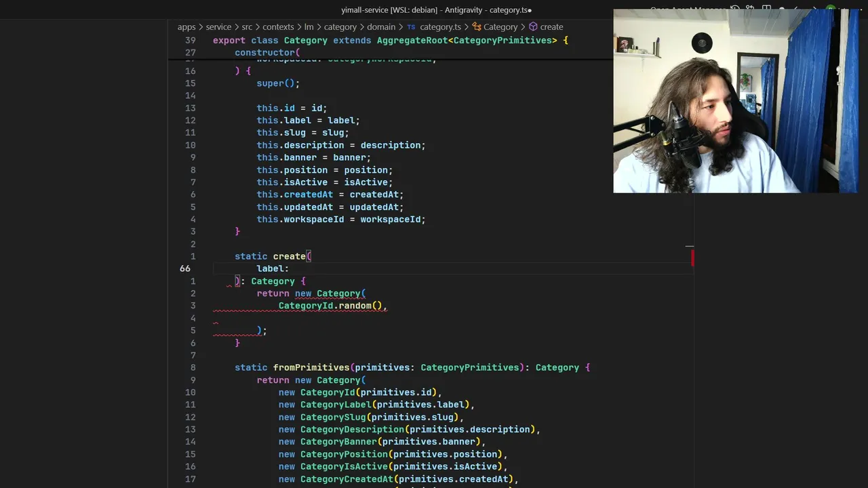Place cursor after 'label:' parameter

tap(290, 268)
